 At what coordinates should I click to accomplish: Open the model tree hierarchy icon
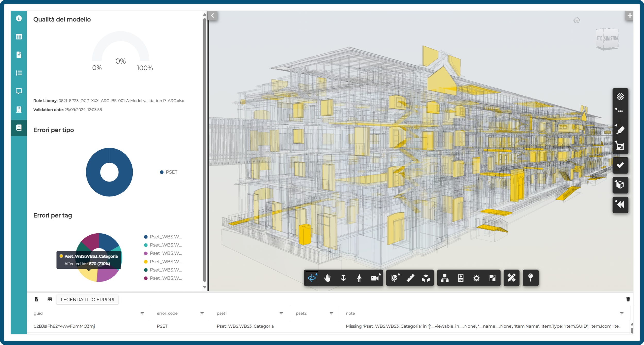point(445,278)
